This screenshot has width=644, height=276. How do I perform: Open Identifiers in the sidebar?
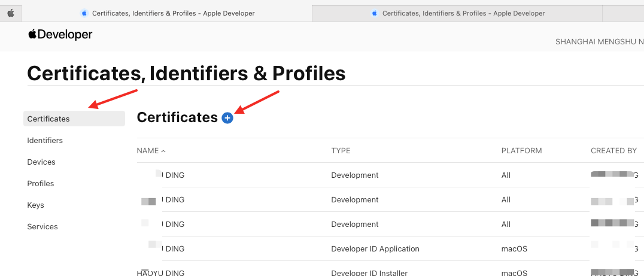[x=45, y=140]
